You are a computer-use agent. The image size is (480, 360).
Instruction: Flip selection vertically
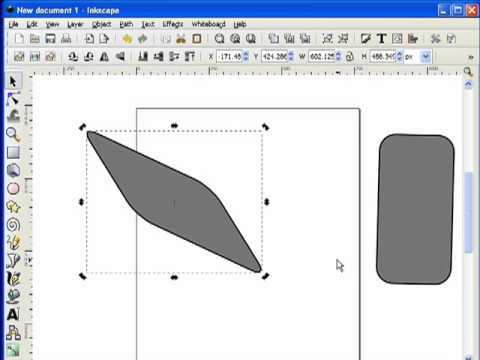click(120, 57)
